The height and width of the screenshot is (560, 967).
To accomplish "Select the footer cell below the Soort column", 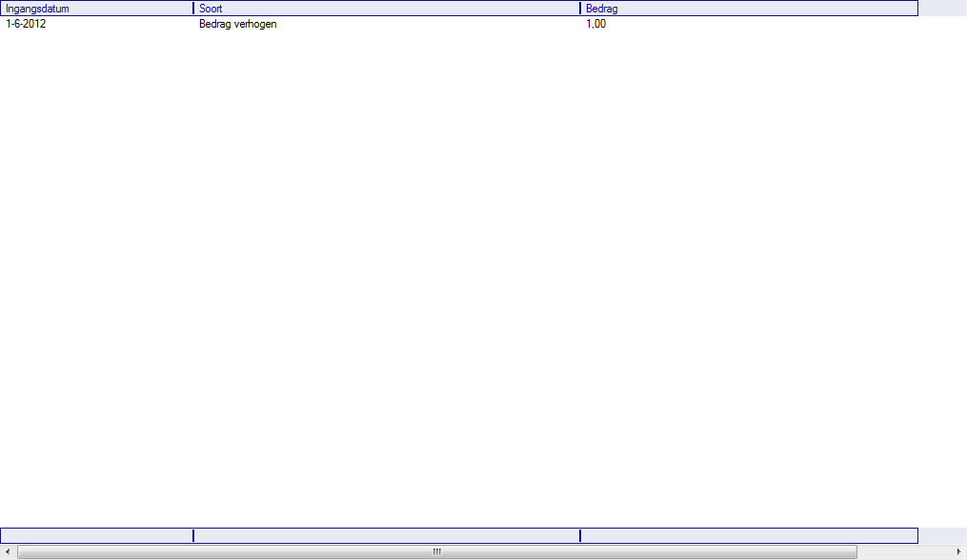I will click(386, 536).
